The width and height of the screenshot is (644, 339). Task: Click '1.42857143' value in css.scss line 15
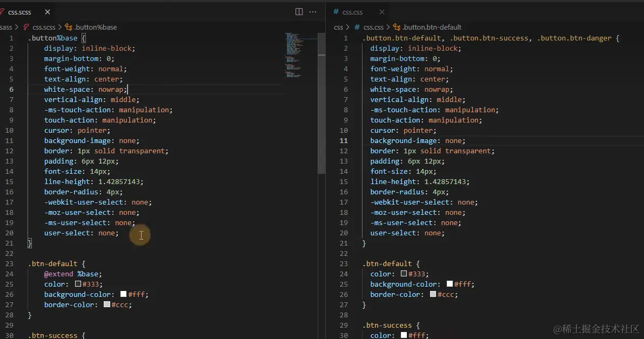(x=119, y=181)
